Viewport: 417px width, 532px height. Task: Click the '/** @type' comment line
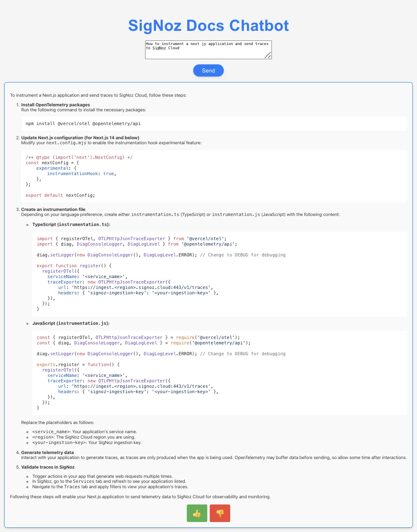[79, 157]
